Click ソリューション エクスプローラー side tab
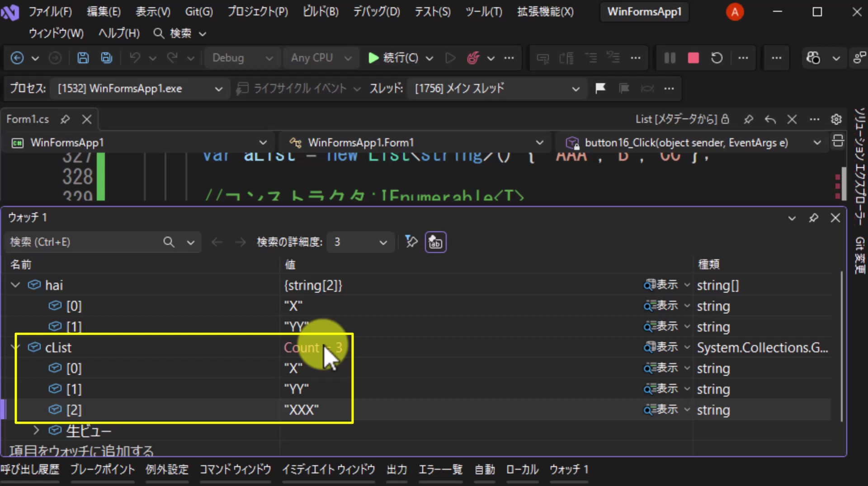 [859, 166]
